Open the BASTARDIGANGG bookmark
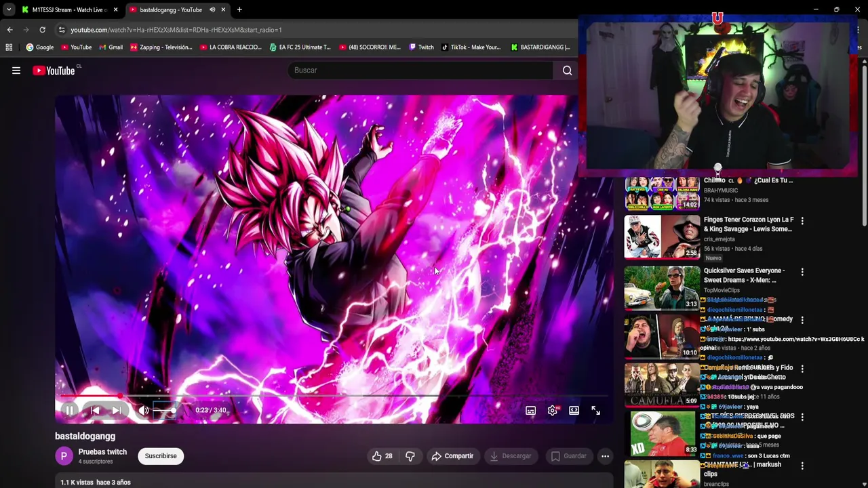The image size is (868, 488). coord(540,47)
